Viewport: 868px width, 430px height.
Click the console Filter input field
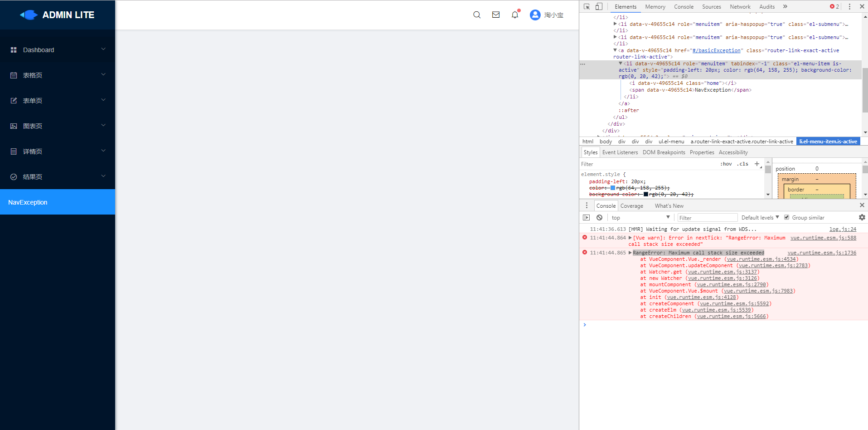click(x=707, y=217)
